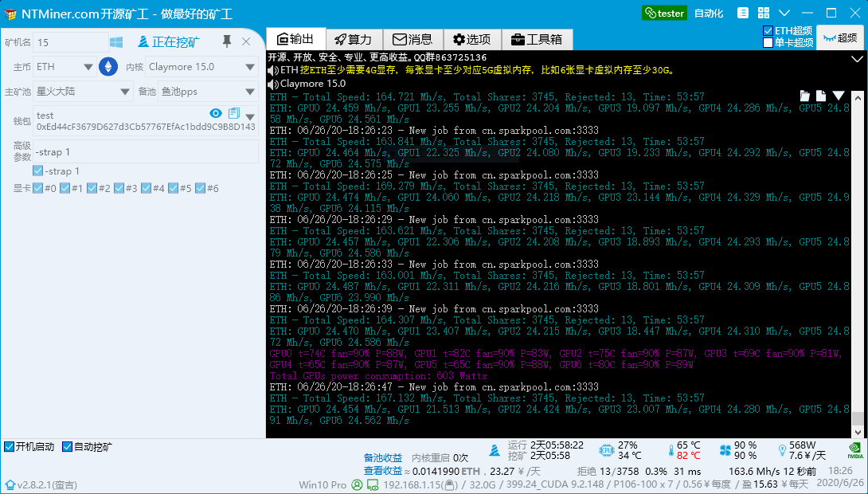
Task: Click the fan speed icon
Action: coord(725,451)
